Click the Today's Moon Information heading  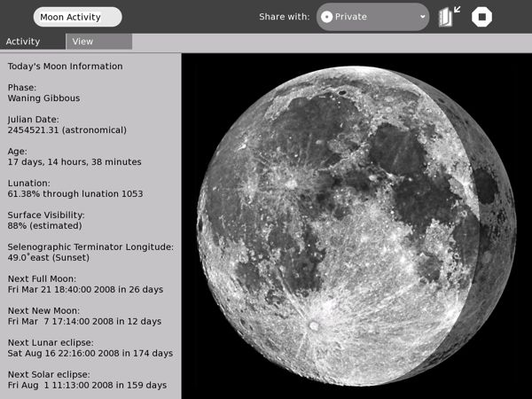[x=65, y=66]
